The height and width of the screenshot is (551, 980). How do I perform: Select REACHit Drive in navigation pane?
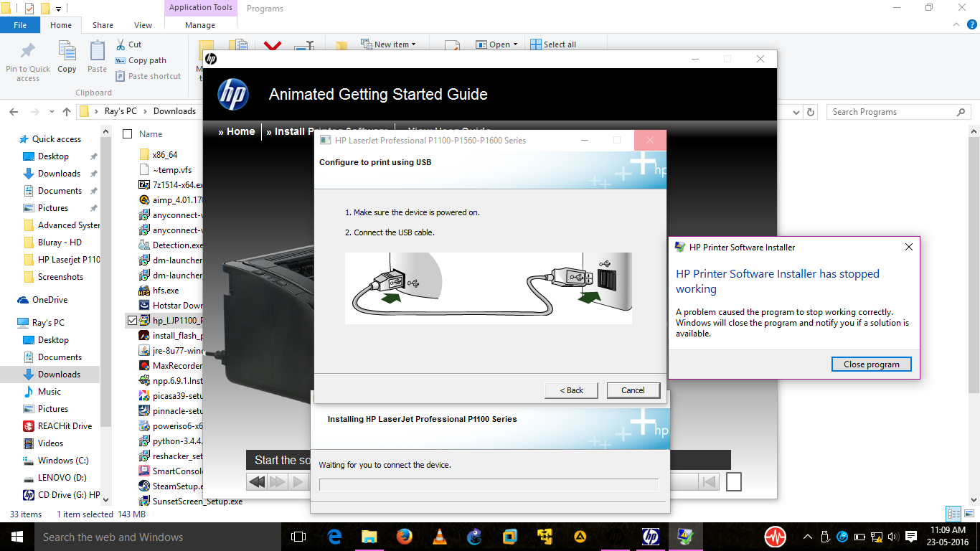coord(65,426)
